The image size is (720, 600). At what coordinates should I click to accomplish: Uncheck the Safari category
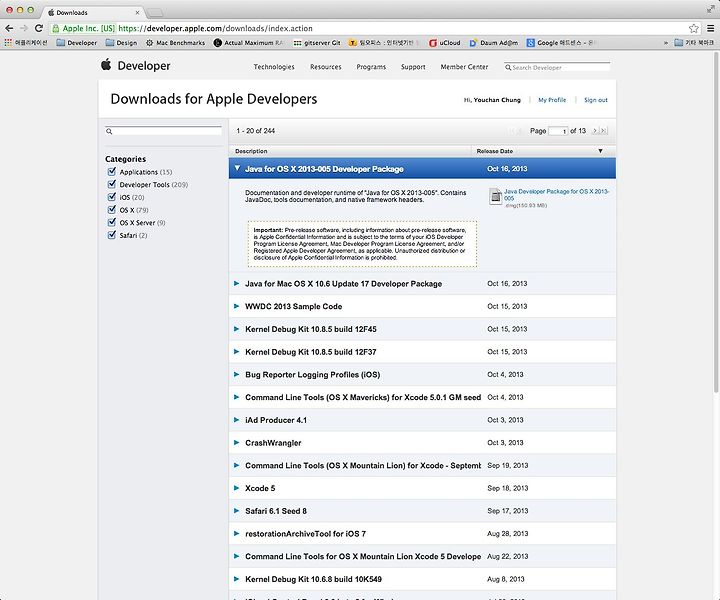[x=112, y=235]
